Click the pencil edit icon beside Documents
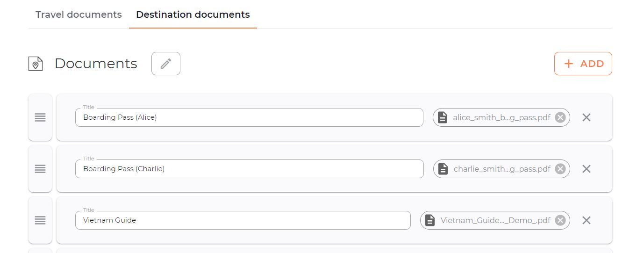The width and height of the screenshot is (644, 253). point(166,64)
